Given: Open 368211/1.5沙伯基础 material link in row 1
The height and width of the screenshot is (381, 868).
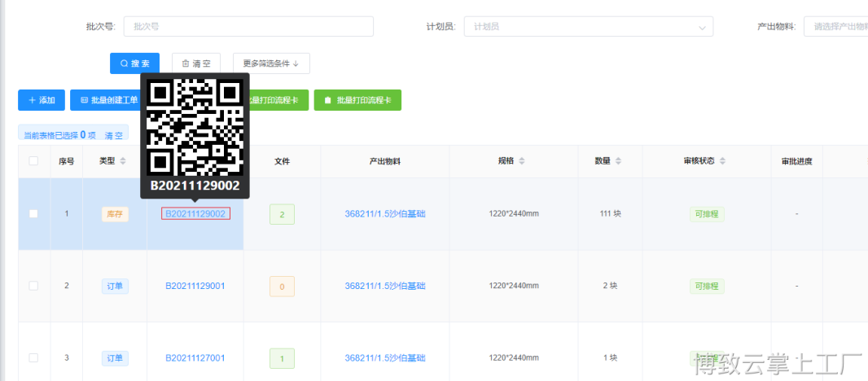Looking at the screenshot, I should (x=385, y=214).
